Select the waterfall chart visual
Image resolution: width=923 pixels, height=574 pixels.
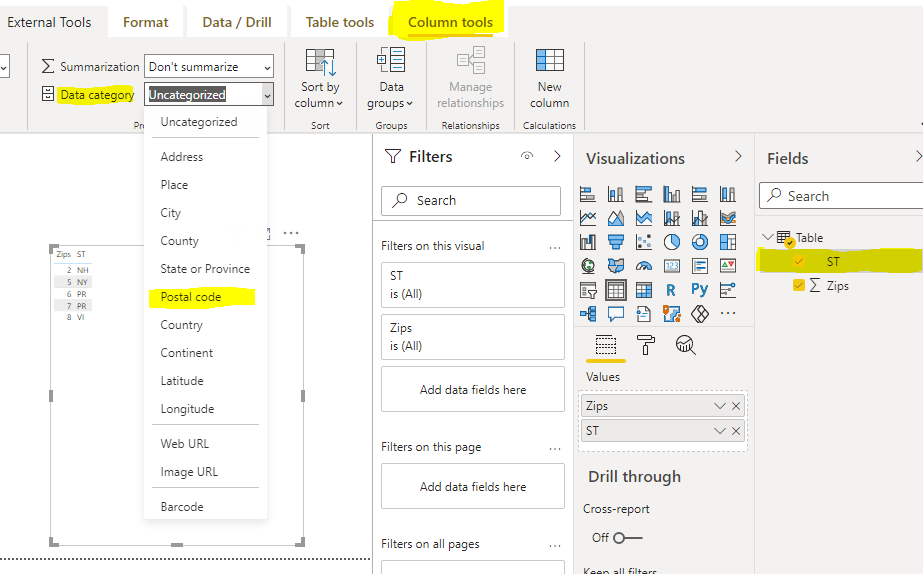pyautogui.click(x=587, y=242)
